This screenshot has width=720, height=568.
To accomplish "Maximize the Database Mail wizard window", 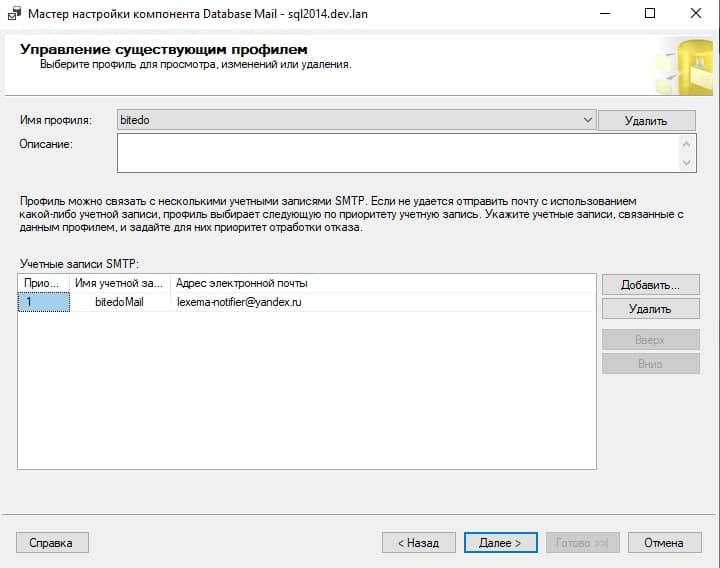I will pyautogui.click(x=650, y=13).
